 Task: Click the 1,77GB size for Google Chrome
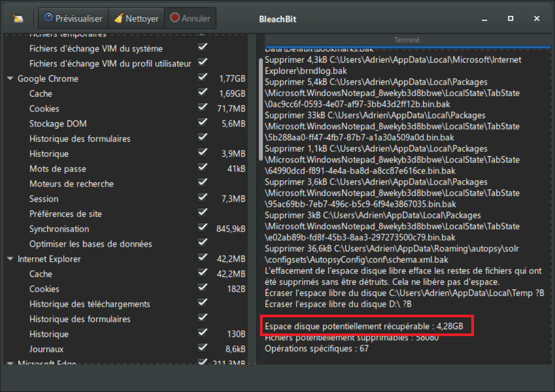(232, 78)
